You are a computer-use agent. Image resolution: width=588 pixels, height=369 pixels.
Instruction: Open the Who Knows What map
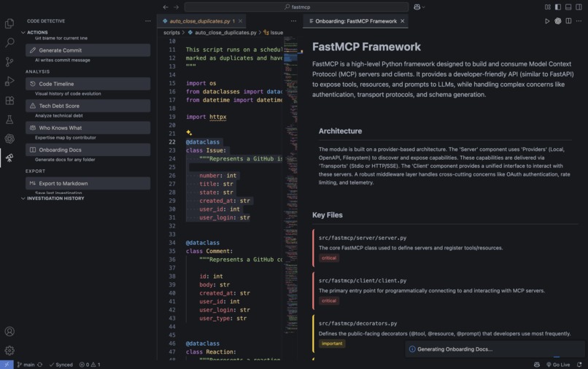88,128
